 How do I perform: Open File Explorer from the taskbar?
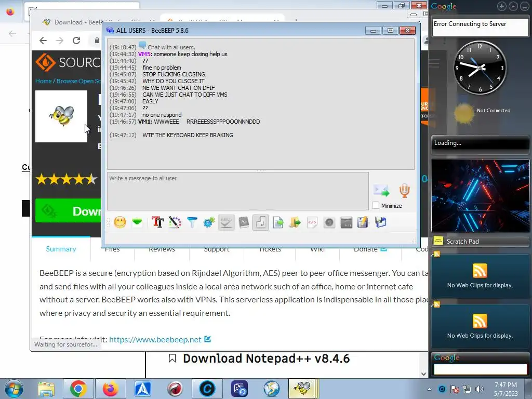click(x=46, y=389)
